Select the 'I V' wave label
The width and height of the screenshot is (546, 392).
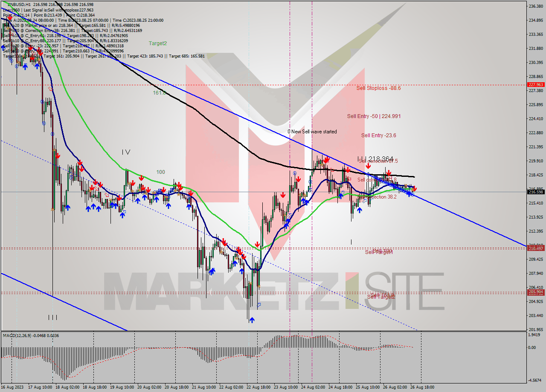click(126, 152)
